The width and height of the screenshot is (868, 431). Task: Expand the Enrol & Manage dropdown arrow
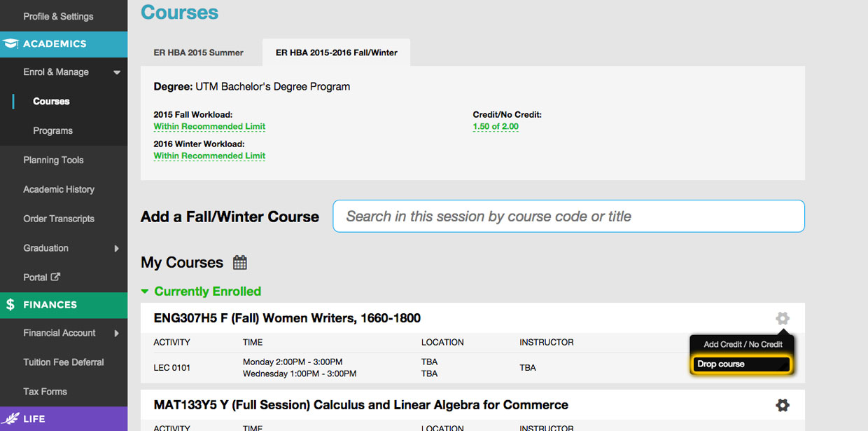click(117, 72)
